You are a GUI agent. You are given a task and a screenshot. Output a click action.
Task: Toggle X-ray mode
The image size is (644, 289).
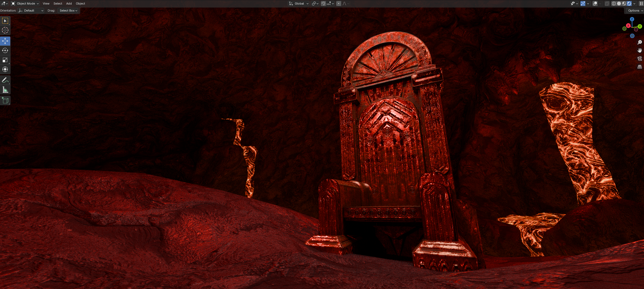tap(607, 4)
